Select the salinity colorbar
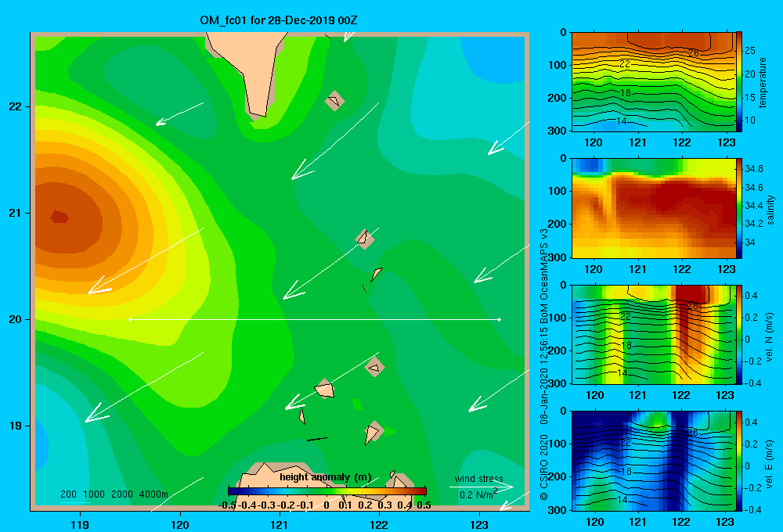 tap(739, 208)
